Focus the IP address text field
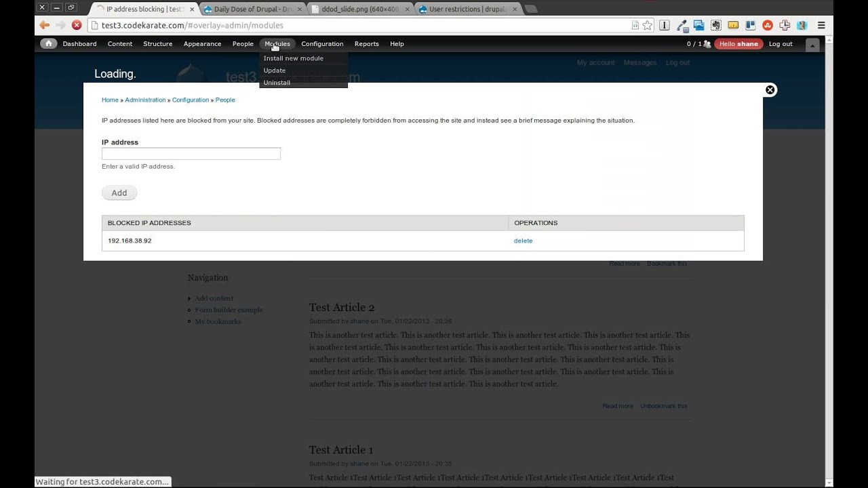This screenshot has width=868, height=488. (191, 154)
